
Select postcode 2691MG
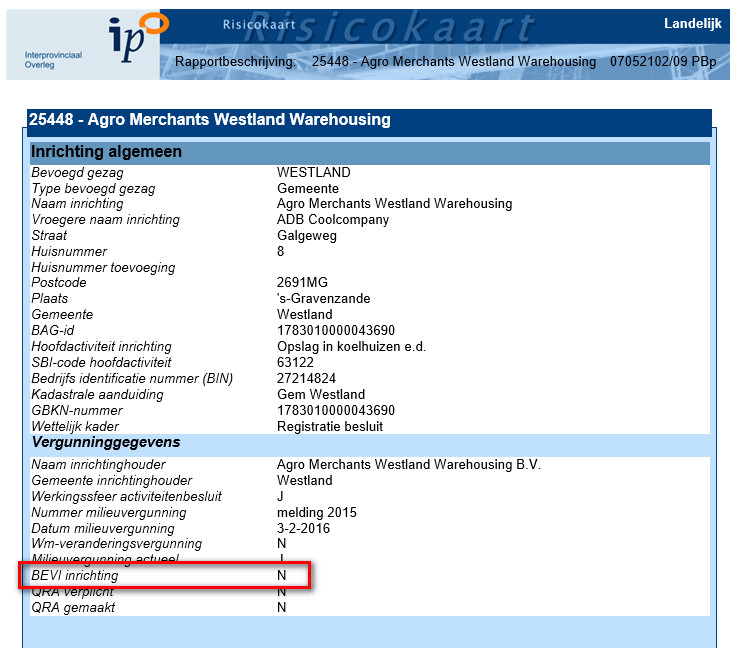click(x=303, y=283)
